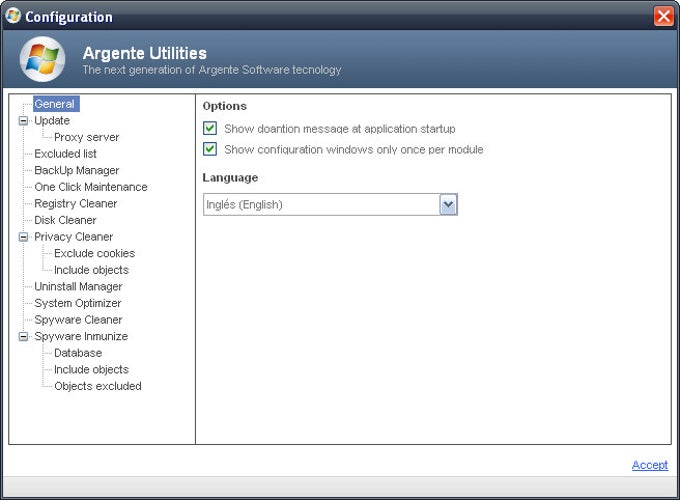Select System Optimizer in the tree
The width and height of the screenshot is (680, 500).
pos(78,303)
